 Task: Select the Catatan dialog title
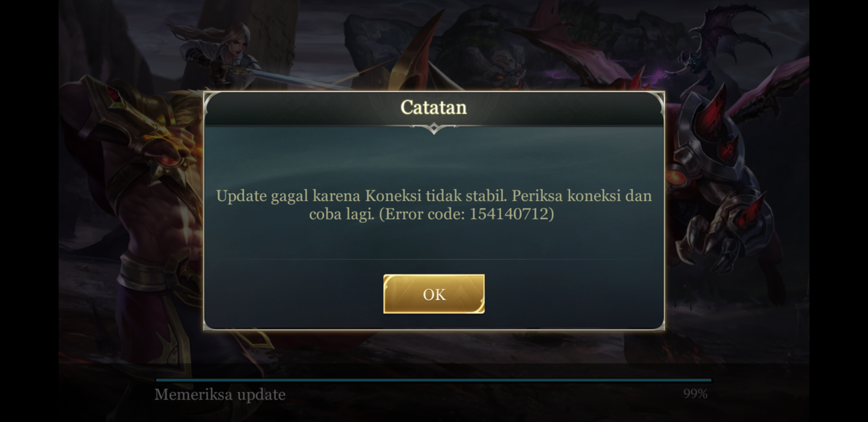click(x=433, y=107)
